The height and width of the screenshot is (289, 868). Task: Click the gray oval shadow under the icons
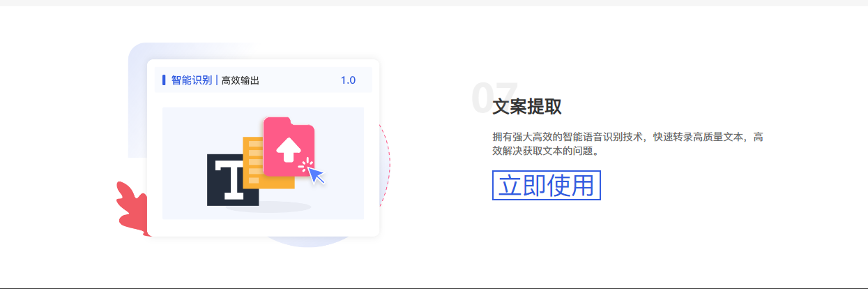[x=268, y=207]
